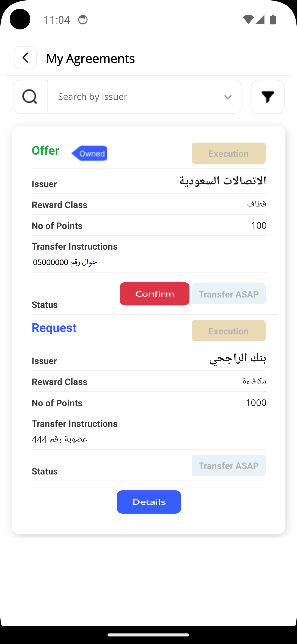Select the blue Request heading
Viewport: 297px width, 644px height.
pyautogui.click(x=54, y=328)
